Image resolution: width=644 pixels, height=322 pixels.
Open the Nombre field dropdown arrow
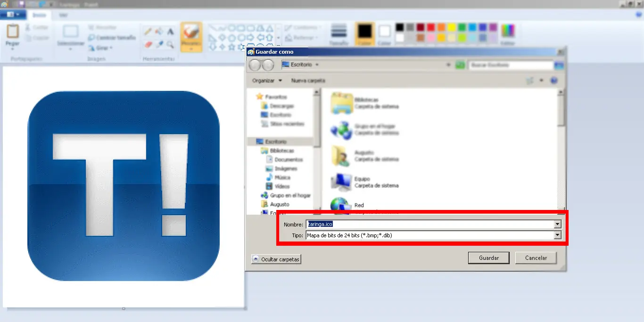(x=558, y=224)
